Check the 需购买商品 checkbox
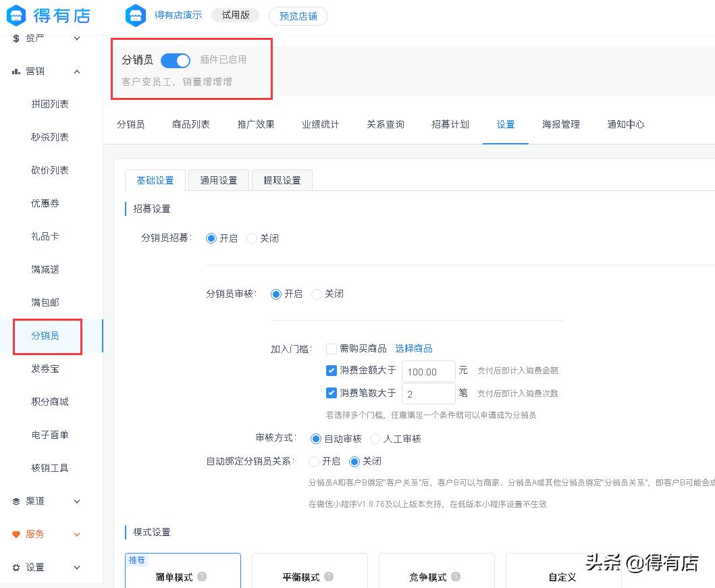 [x=330, y=348]
